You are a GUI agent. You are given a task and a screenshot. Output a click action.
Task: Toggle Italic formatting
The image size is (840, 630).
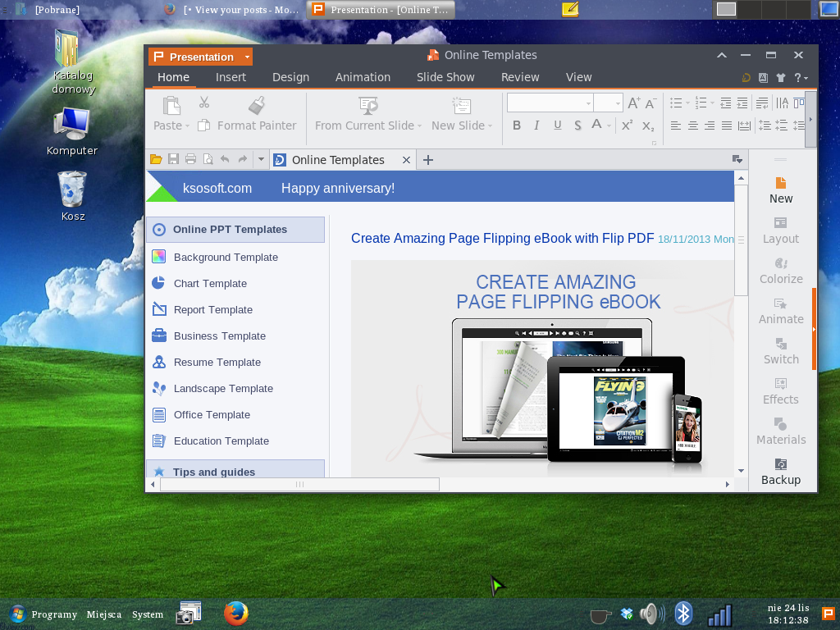point(536,126)
